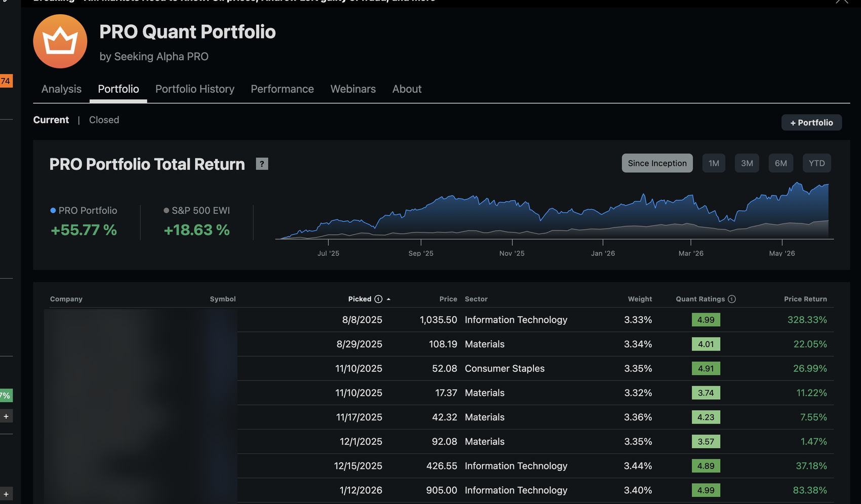Click the PRO Portfolio legend entry
This screenshot has width=861, height=504.
pyautogui.click(x=84, y=210)
